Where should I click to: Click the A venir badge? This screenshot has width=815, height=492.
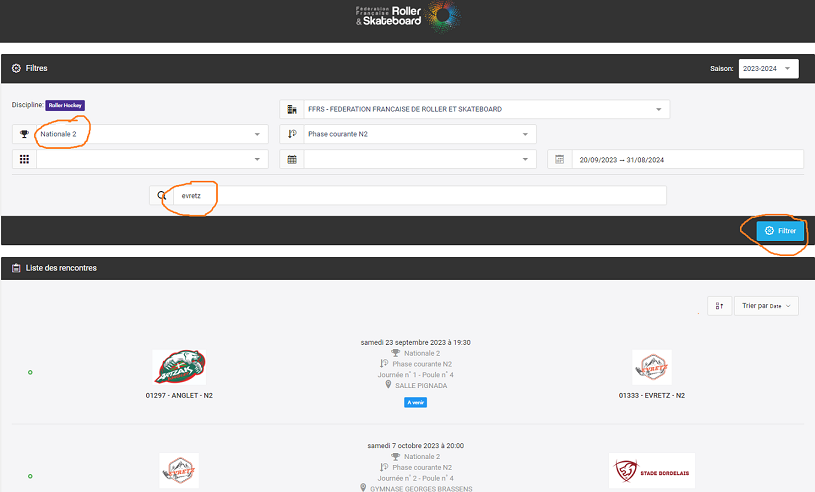tap(415, 403)
